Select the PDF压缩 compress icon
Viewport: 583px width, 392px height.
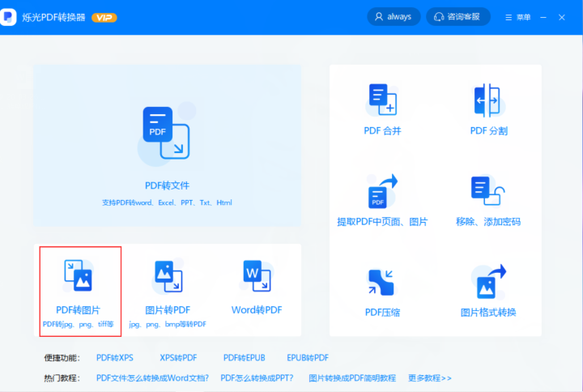coord(381,283)
